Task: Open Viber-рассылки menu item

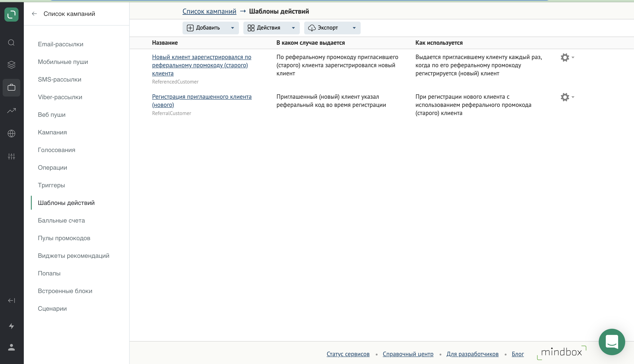Action: [x=60, y=97]
